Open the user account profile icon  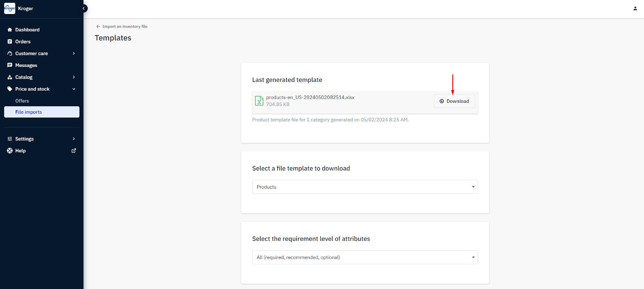pos(635,8)
